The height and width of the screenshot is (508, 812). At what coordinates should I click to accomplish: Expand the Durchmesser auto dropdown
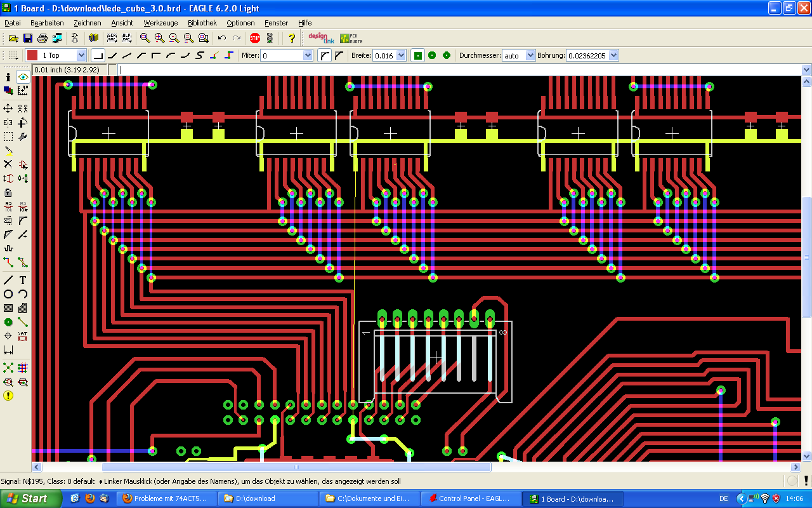click(531, 55)
